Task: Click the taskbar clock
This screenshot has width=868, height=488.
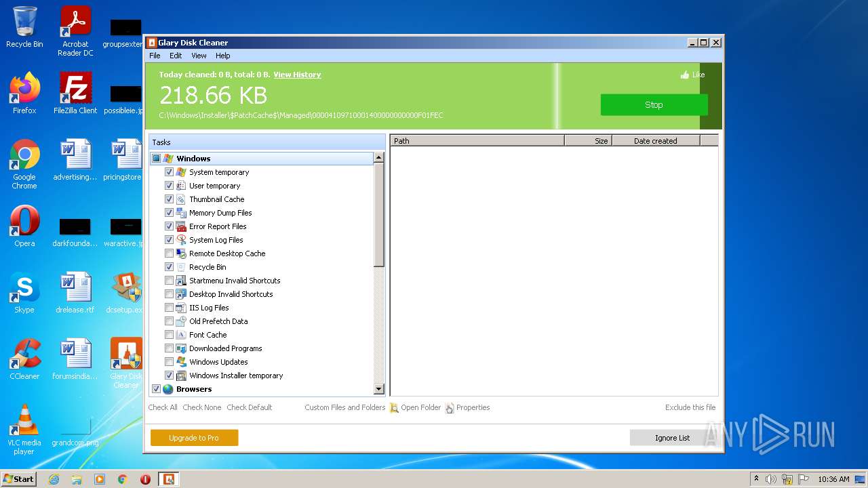Action: [x=833, y=479]
